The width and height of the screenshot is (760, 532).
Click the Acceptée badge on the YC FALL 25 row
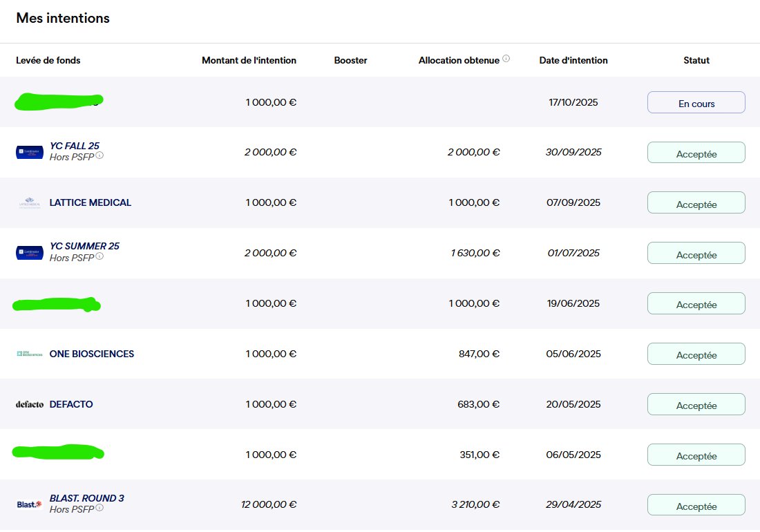click(696, 152)
